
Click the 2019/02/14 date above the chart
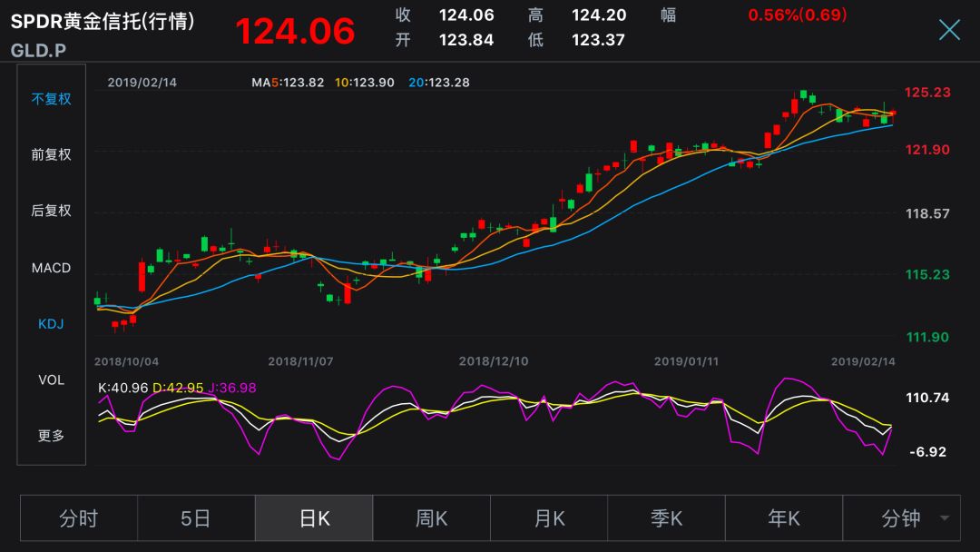[x=142, y=83]
